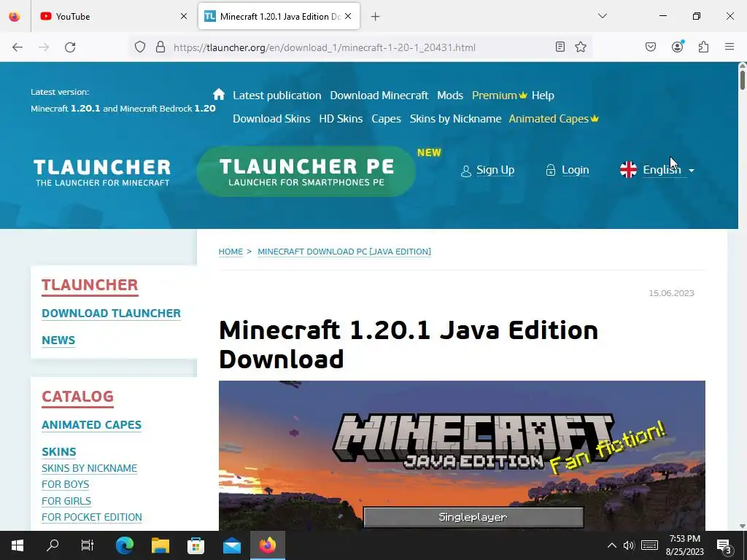The image size is (747, 560).
Task: Launch Microsoft Edge from taskbar
Action: pyautogui.click(x=125, y=545)
